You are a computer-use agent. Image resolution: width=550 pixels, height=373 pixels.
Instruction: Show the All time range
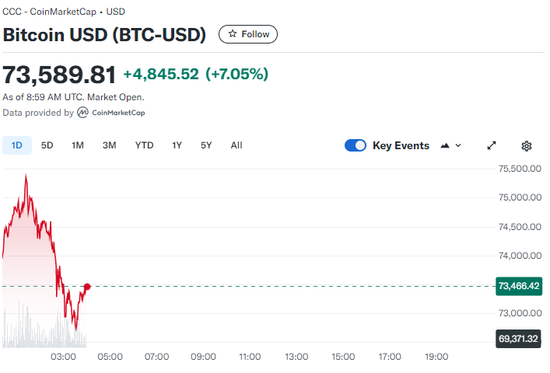click(x=236, y=145)
